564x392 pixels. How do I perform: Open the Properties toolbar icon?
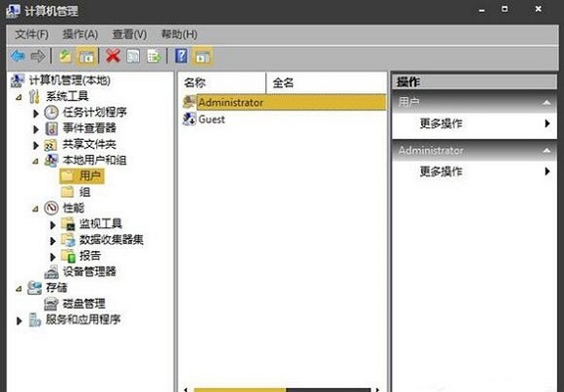[133, 57]
